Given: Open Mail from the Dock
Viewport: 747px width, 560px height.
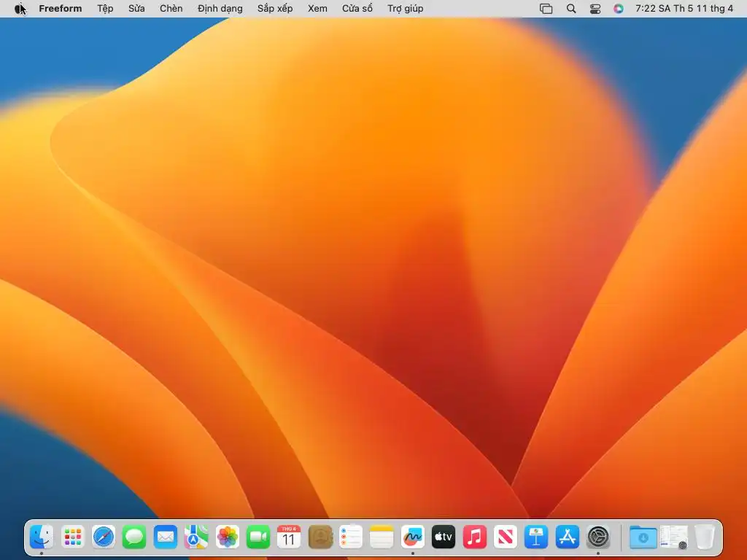Looking at the screenshot, I should (x=166, y=537).
